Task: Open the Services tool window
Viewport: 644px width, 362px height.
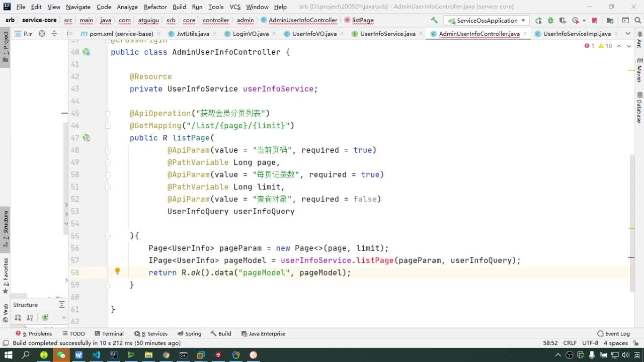Action: [x=151, y=333]
